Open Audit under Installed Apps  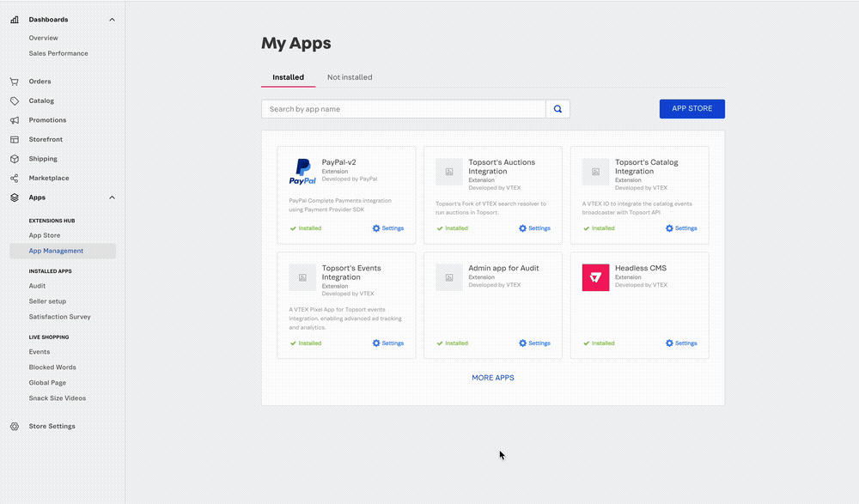click(x=34, y=285)
